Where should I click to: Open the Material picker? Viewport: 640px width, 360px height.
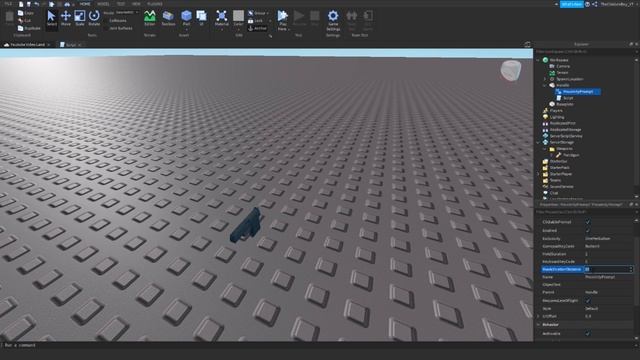coord(221,18)
